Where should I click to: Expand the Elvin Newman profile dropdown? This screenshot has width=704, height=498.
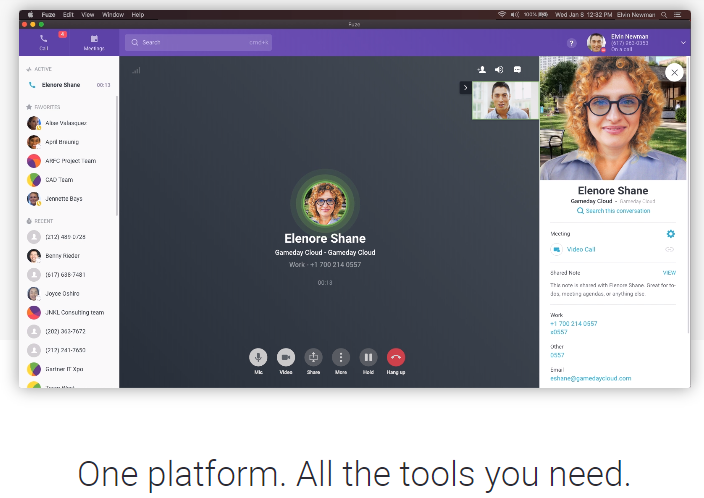(x=683, y=43)
